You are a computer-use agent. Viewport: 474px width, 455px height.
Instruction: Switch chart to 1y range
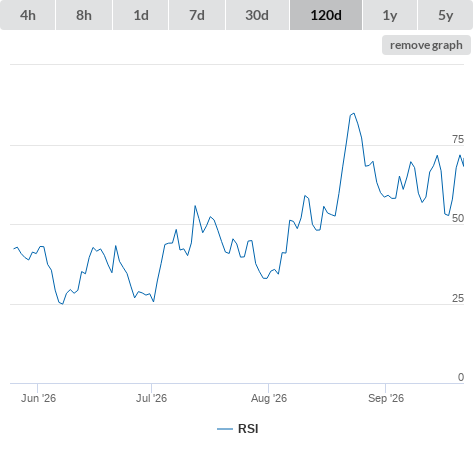click(390, 15)
